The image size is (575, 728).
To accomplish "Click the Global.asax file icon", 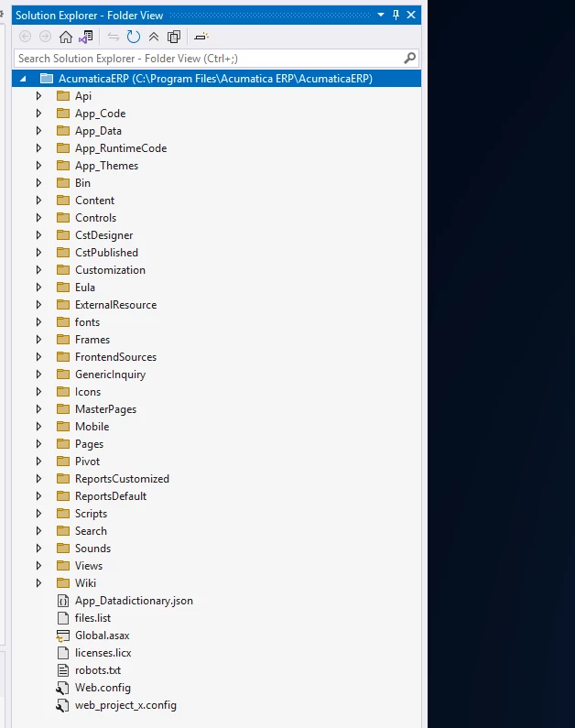I will click(x=62, y=636).
